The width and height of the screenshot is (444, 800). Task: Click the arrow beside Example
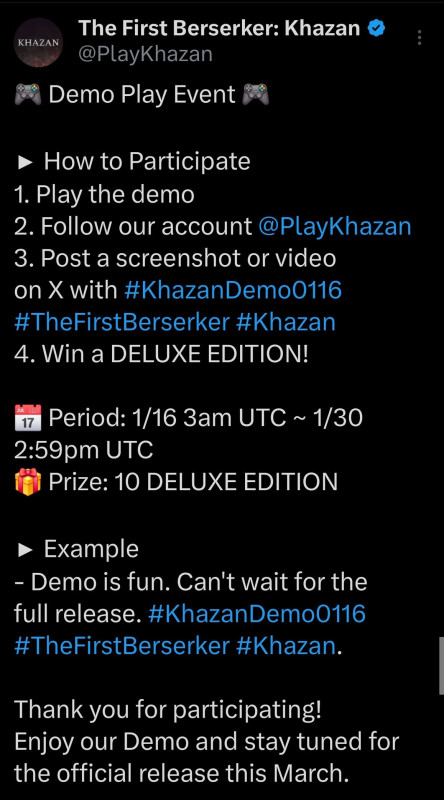(25, 550)
